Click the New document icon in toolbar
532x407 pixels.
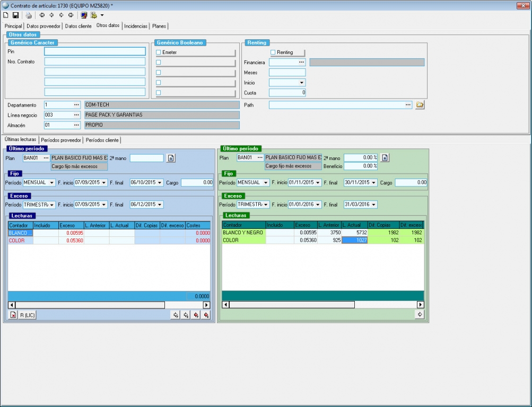(x=6, y=15)
